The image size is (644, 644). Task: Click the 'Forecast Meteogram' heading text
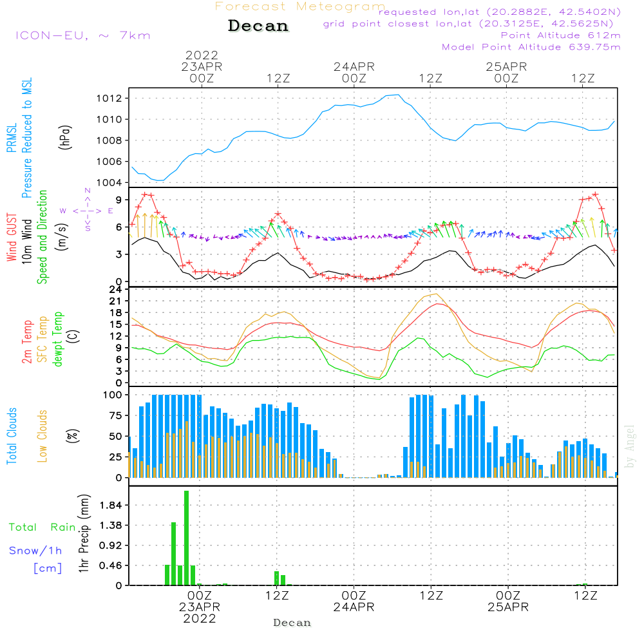[300, 6]
